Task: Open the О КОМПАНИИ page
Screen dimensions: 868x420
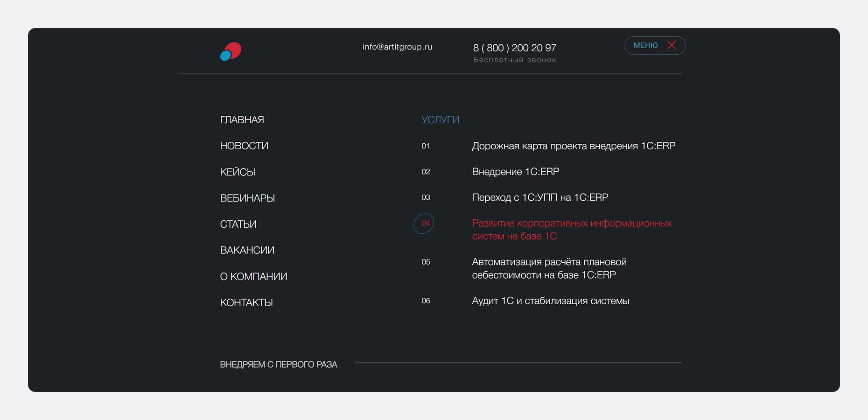Action: [253, 277]
